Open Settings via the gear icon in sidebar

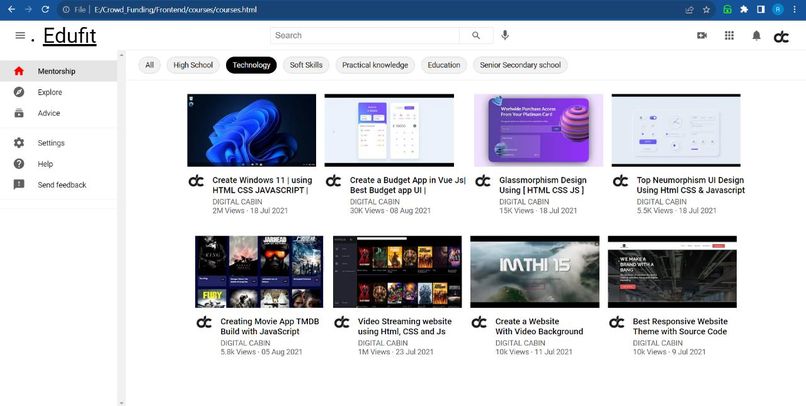pos(19,143)
